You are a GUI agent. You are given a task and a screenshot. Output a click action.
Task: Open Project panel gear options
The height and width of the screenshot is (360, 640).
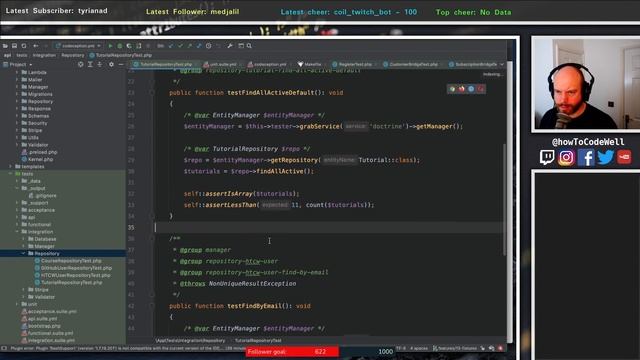point(111,64)
